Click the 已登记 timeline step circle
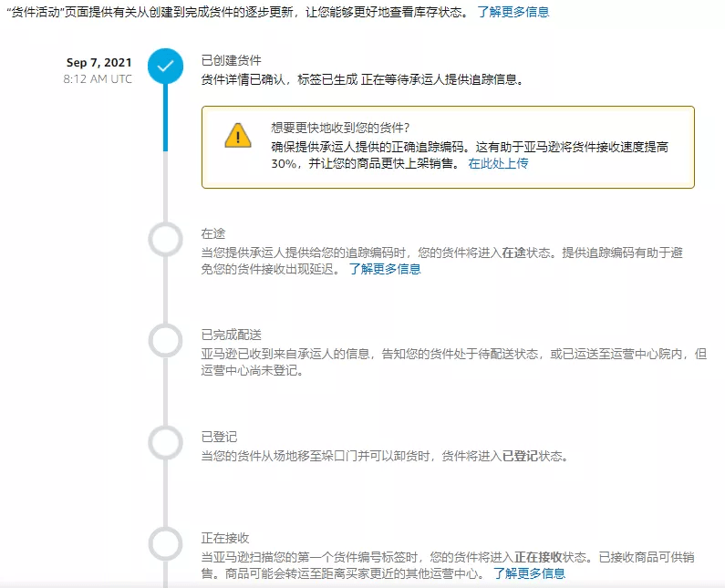This screenshot has height=588, width=725. click(165, 443)
